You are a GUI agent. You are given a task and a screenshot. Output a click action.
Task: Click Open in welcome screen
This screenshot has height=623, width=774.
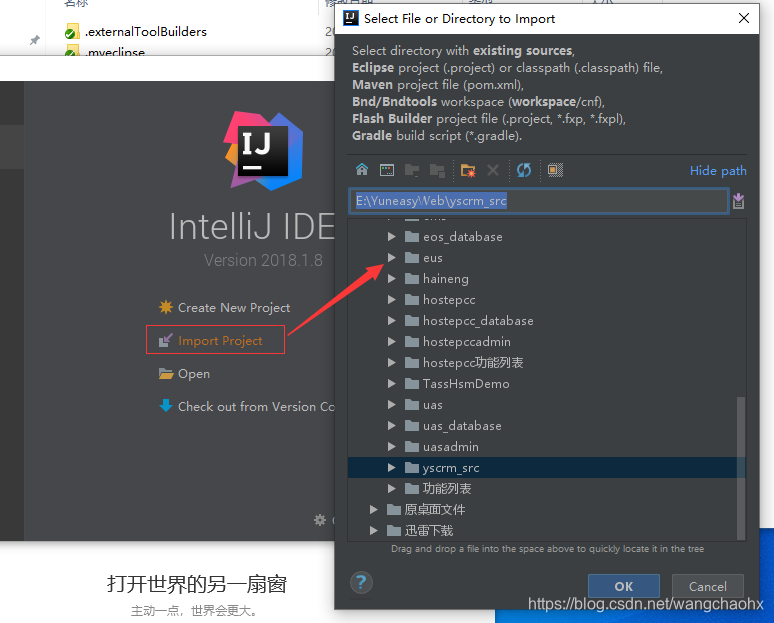[194, 374]
